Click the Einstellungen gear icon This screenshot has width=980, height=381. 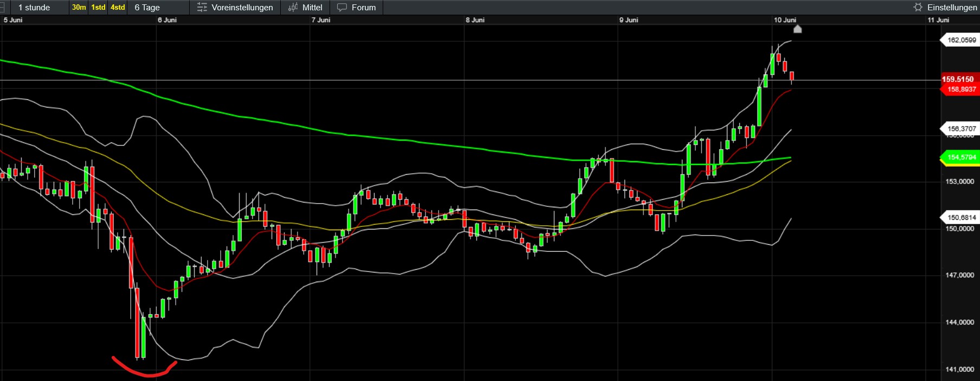point(918,7)
